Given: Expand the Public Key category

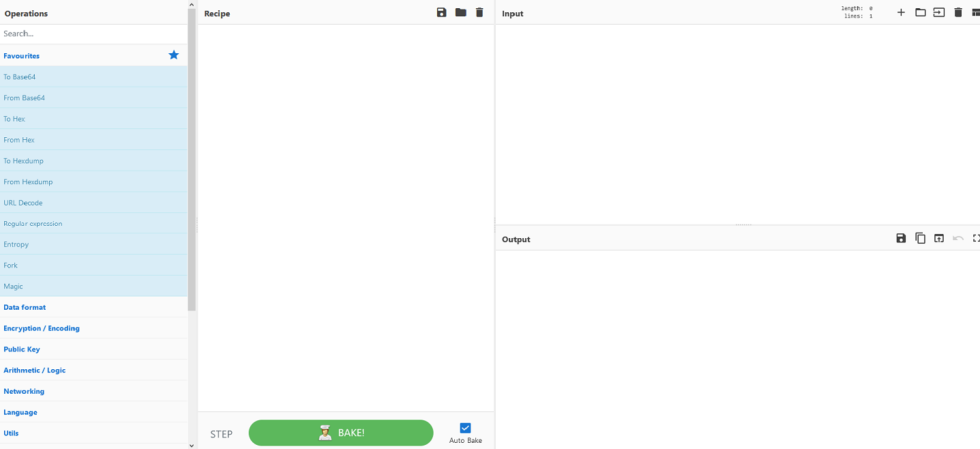Looking at the screenshot, I should 93,349.
